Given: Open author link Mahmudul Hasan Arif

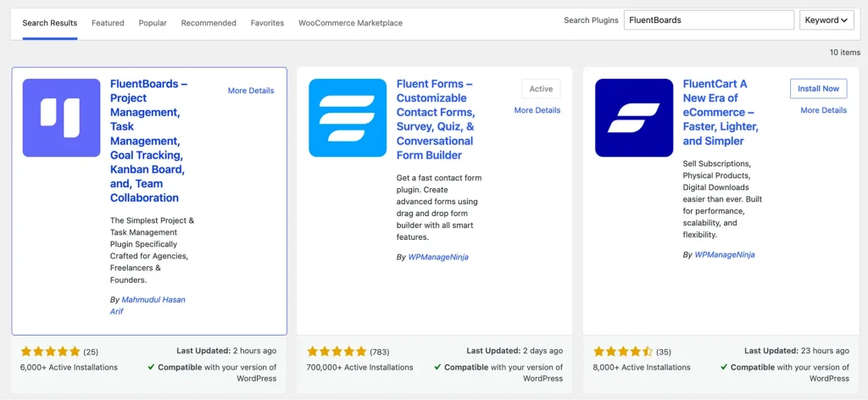Looking at the screenshot, I should tap(147, 305).
